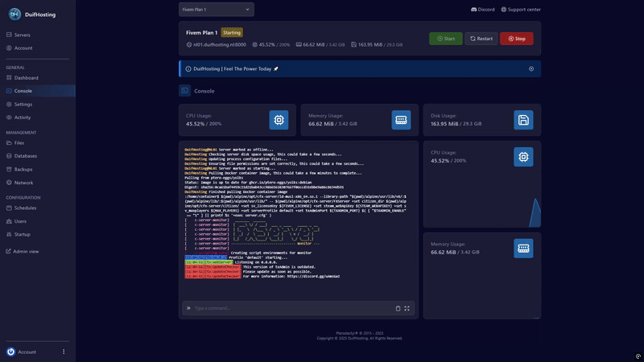644x362 pixels.
Task: Go to Databases in the sidebar
Action: pyautogui.click(x=25, y=156)
